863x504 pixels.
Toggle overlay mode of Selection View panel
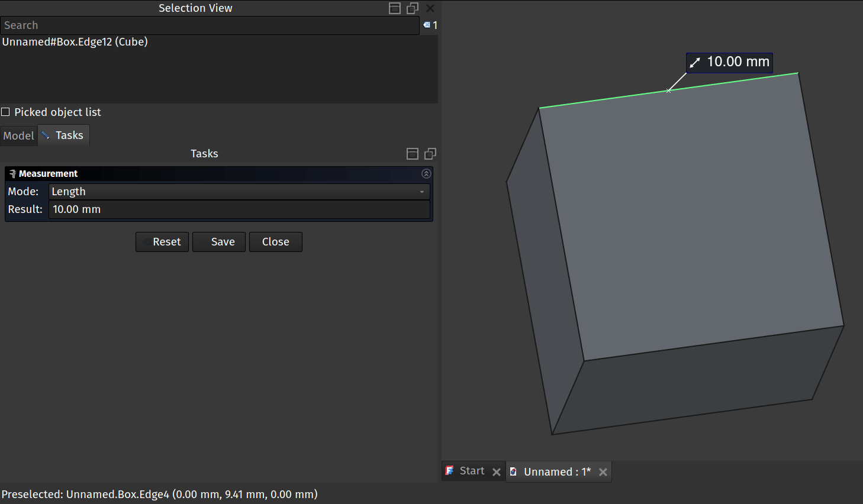395,8
